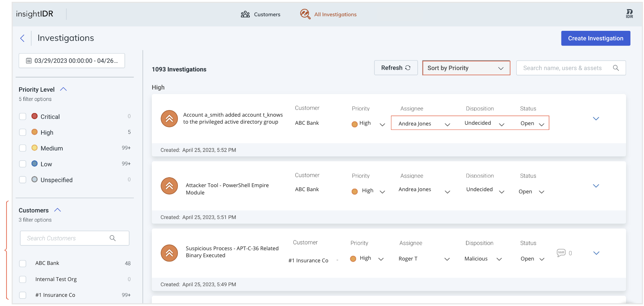The height and width of the screenshot is (306, 644).
Task: Enable the Medium priority filter checkbox
Action: [23, 148]
